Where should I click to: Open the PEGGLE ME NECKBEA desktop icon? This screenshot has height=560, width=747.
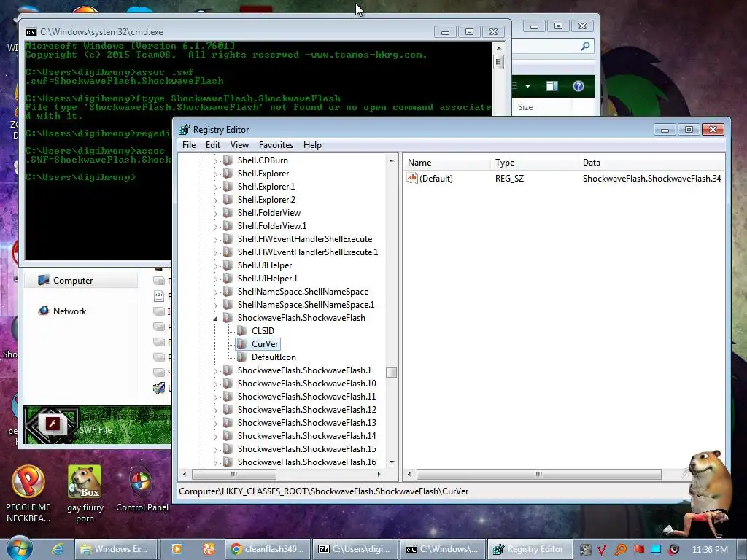tap(28, 494)
